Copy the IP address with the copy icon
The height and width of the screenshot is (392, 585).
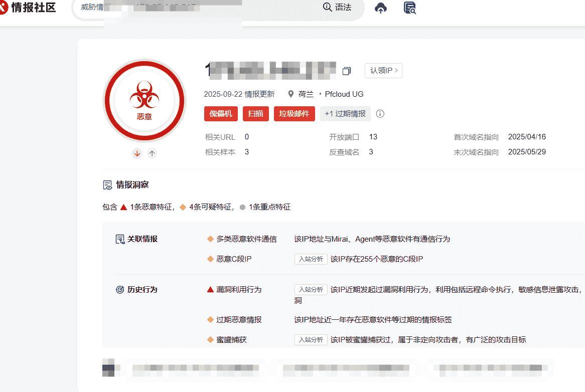(346, 71)
